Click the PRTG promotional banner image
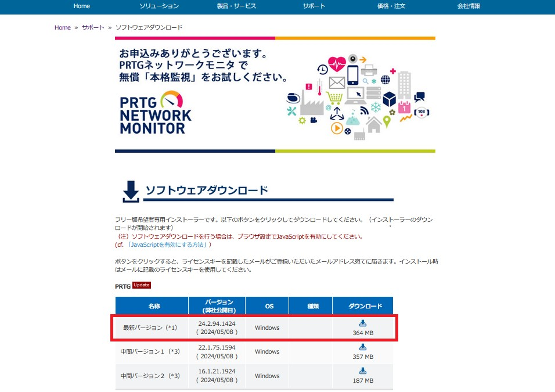 [x=275, y=95]
